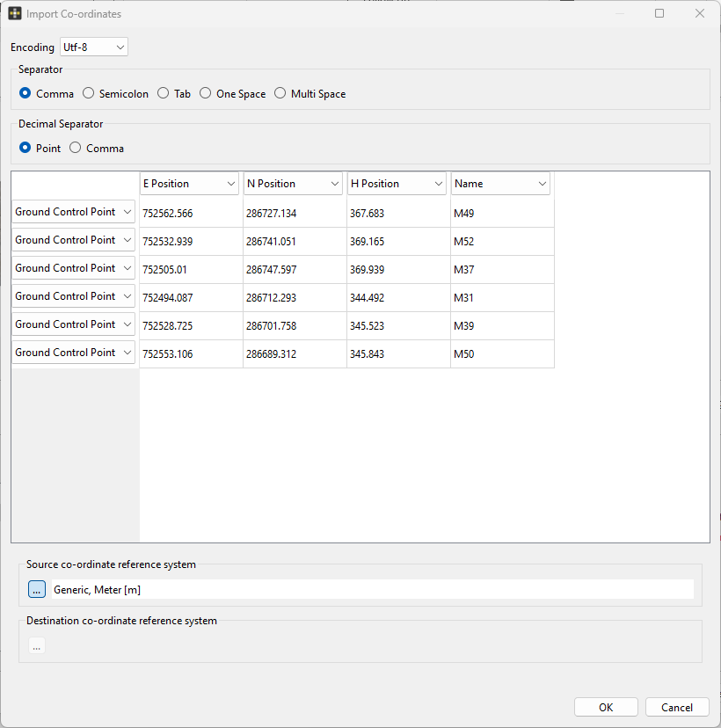
Task: Change point type for row M31
Action: [x=73, y=296]
